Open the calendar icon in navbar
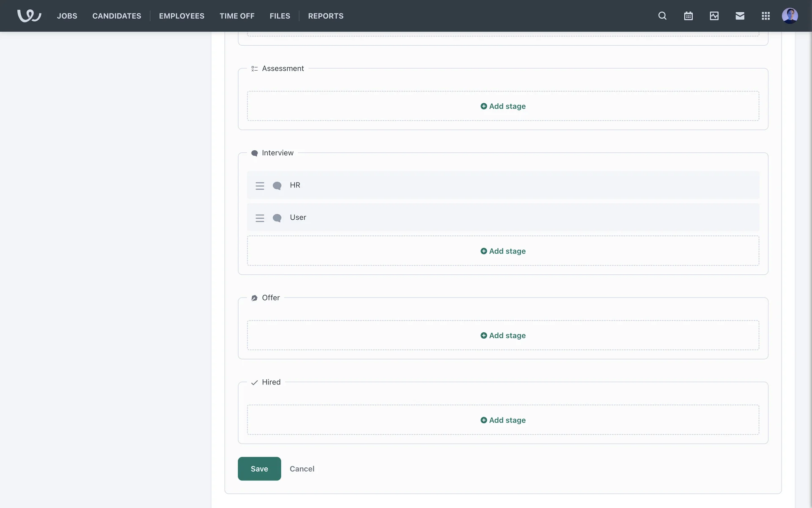Screen dimensions: 812x508 point(688,16)
